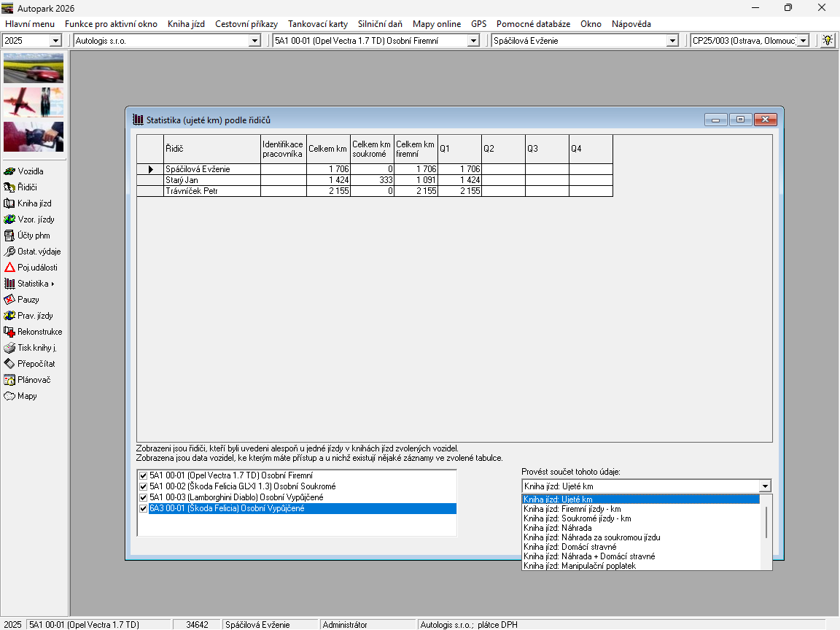Expand the driver Spáčilová Evženie dropdown
840x630 pixels.
(672, 41)
